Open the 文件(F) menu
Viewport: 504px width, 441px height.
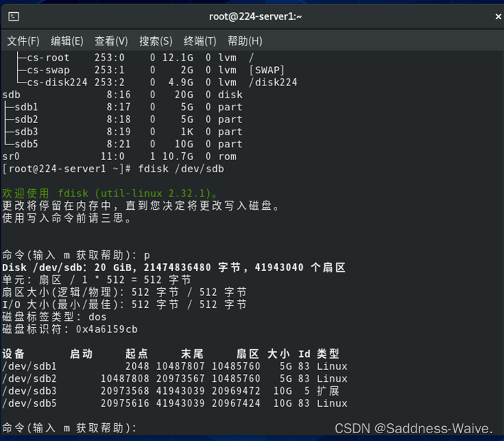23,41
